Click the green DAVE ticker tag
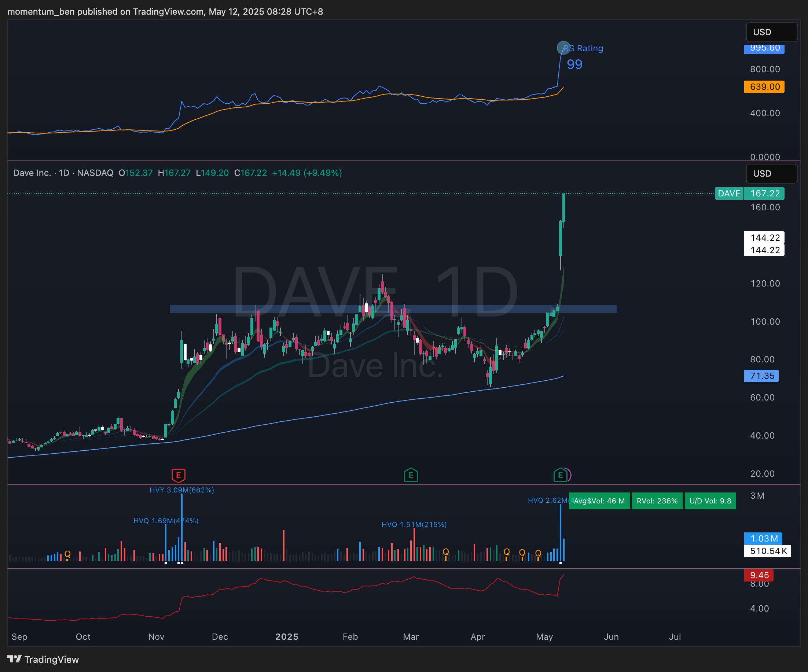 [729, 193]
